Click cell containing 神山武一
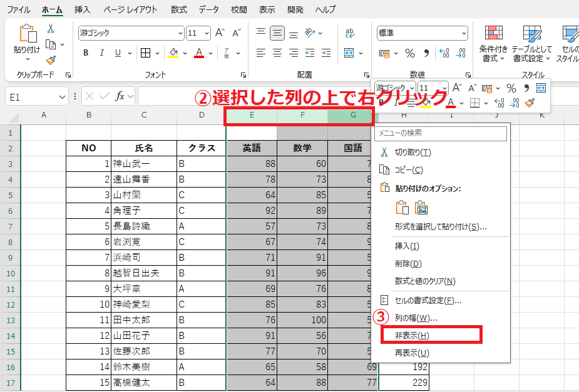The width and height of the screenshot is (579, 392). 144,164
